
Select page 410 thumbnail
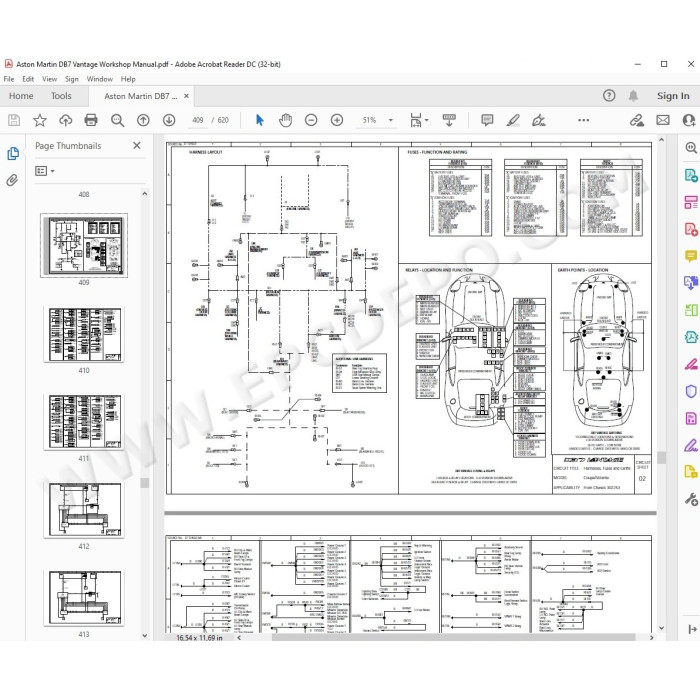(x=84, y=334)
